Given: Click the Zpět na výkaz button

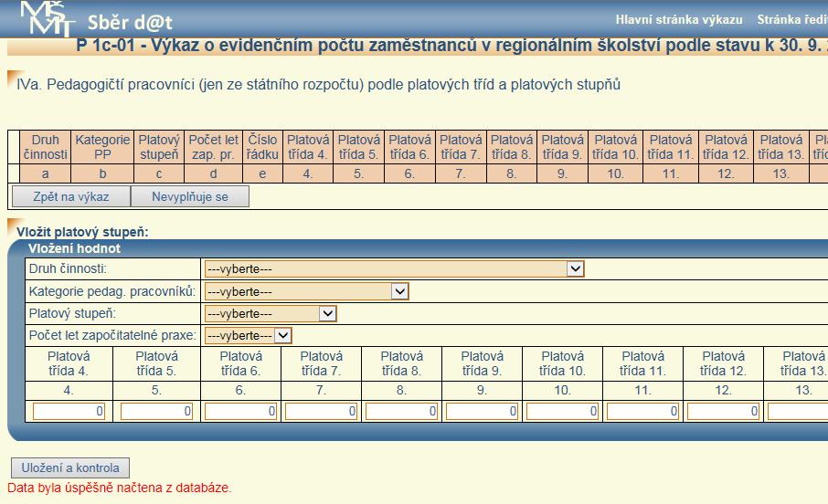Looking at the screenshot, I should point(70,197).
